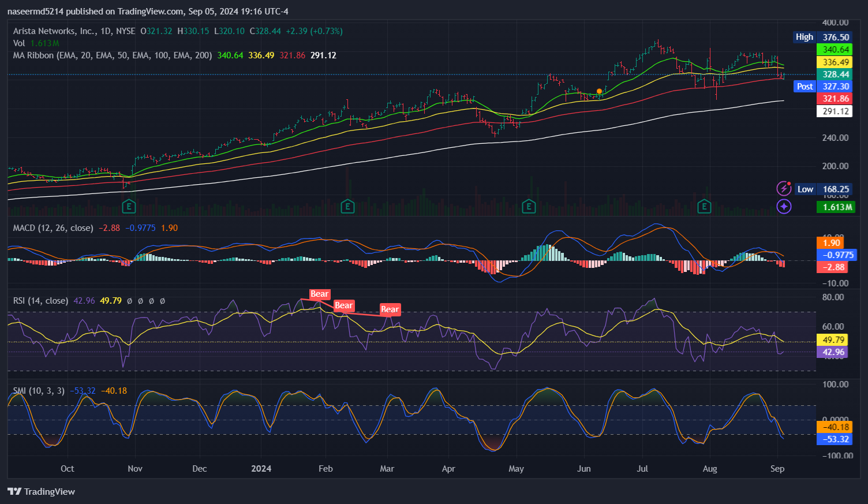Click the 200.00 price axis value
This screenshot has height=504, width=868.
835,166
